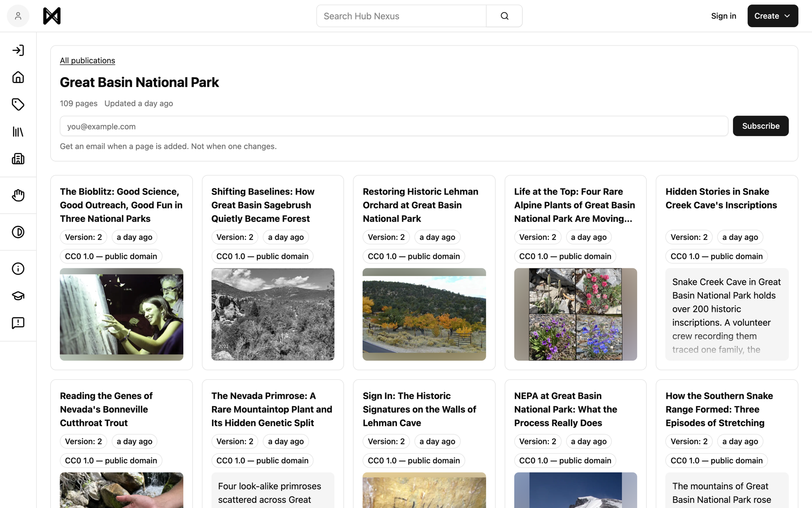Click the Sign in link
Image resolution: width=812 pixels, height=508 pixels.
(723, 16)
